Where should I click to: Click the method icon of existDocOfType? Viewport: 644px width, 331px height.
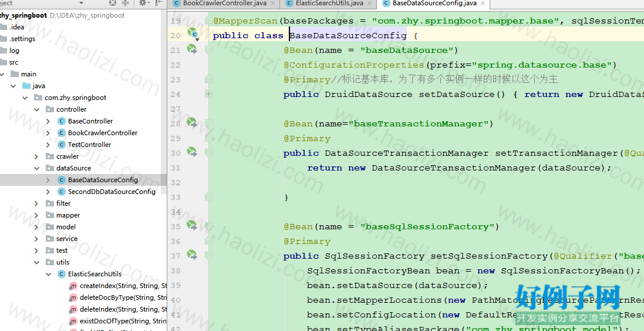coord(73,321)
